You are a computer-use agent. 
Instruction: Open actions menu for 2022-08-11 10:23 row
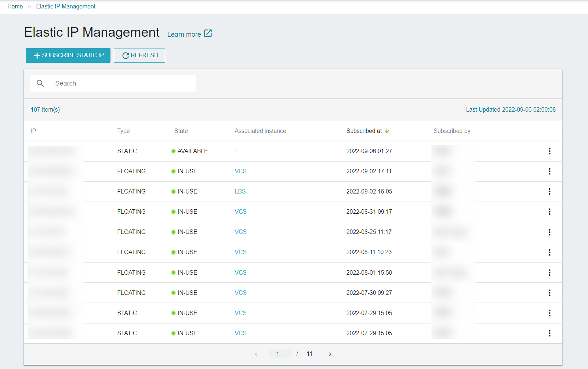tap(549, 252)
